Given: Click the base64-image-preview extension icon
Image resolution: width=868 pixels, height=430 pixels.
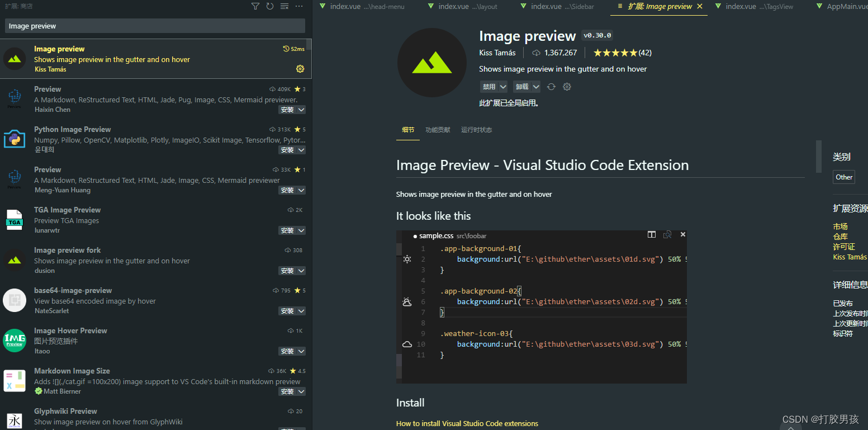Looking at the screenshot, I should click(x=15, y=300).
